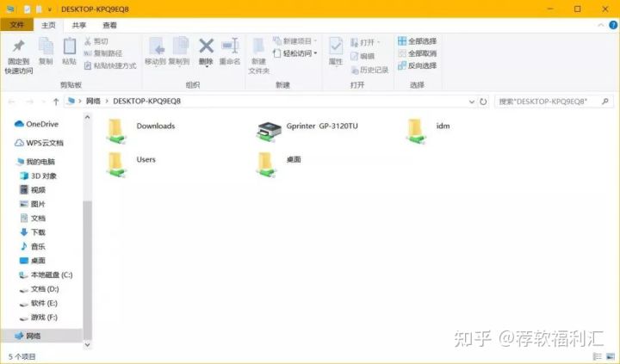Open the Easy access (轻松访问) dropdown
The width and height of the screenshot is (620, 364).
295,53
